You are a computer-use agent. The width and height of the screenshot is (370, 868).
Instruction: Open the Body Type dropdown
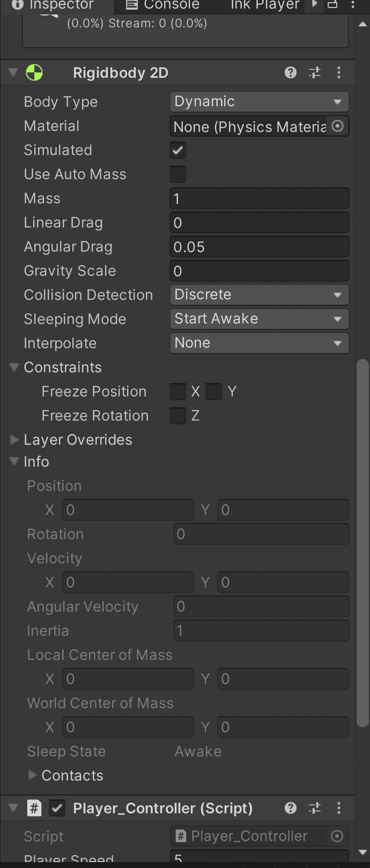pyautogui.click(x=260, y=101)
